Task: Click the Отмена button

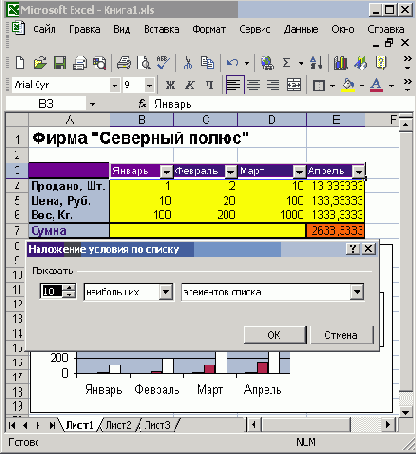Action: pos(341,335)
